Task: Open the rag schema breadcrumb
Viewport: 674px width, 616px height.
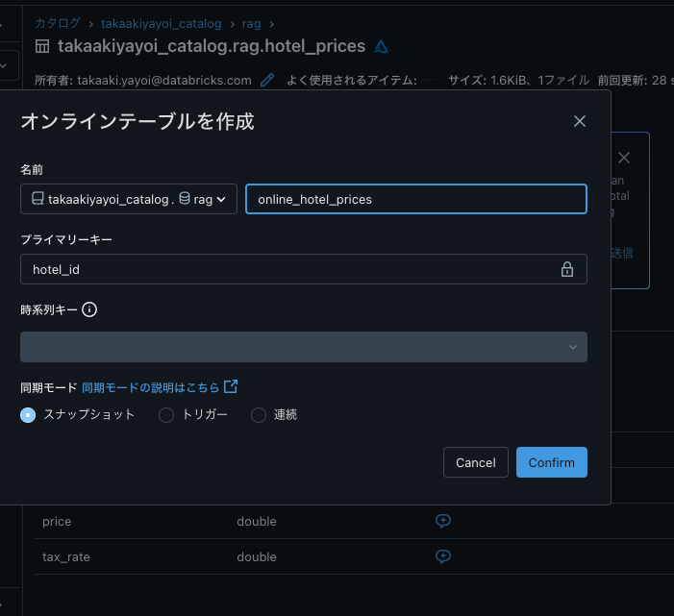Action: [252, 24]
